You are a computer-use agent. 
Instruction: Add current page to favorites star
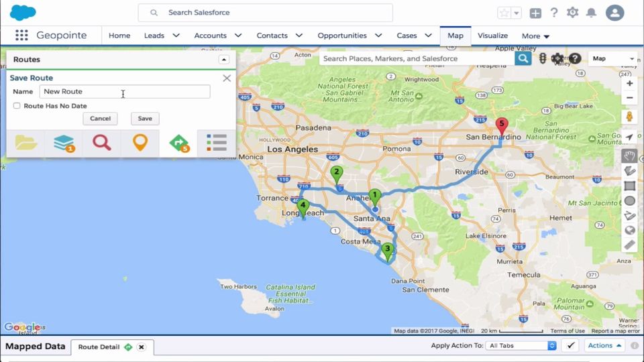coord(504,13)
